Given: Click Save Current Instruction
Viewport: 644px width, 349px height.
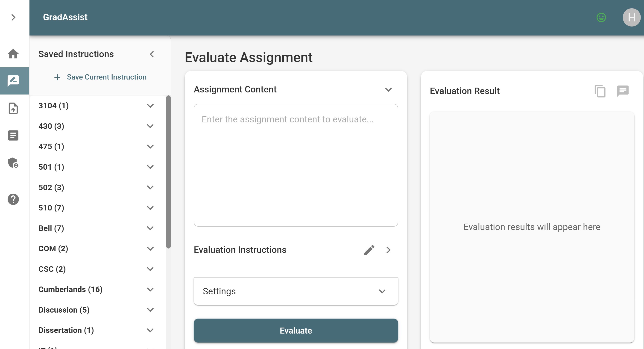Looking at the screenshot, I should tap(100, 77).
